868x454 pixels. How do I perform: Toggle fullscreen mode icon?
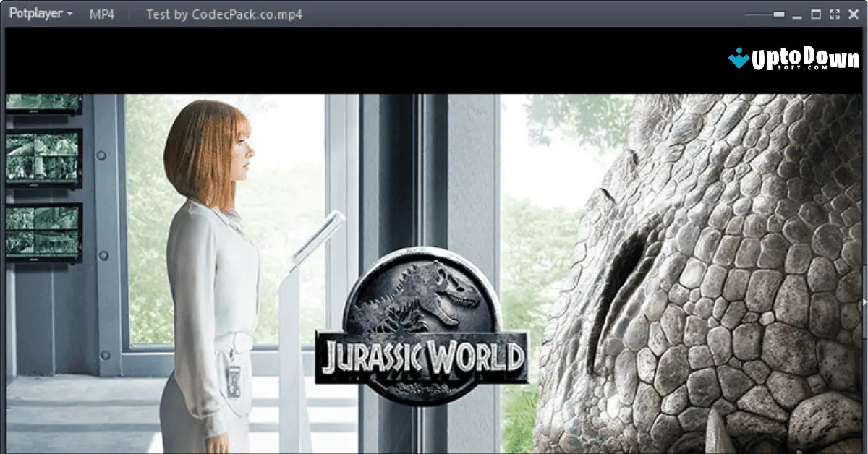[x=834, y=14]
